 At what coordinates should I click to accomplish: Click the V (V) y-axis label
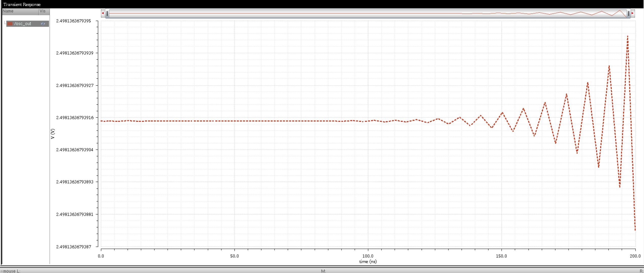53,134
